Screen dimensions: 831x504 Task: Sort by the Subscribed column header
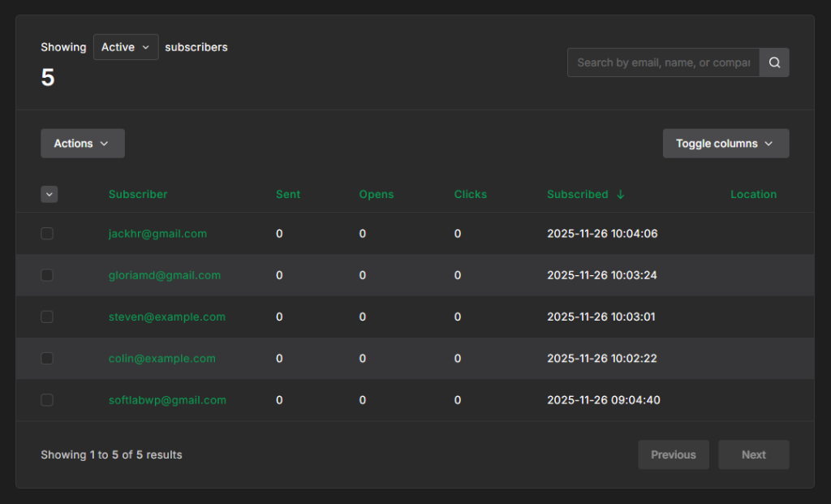coord(577,195)
